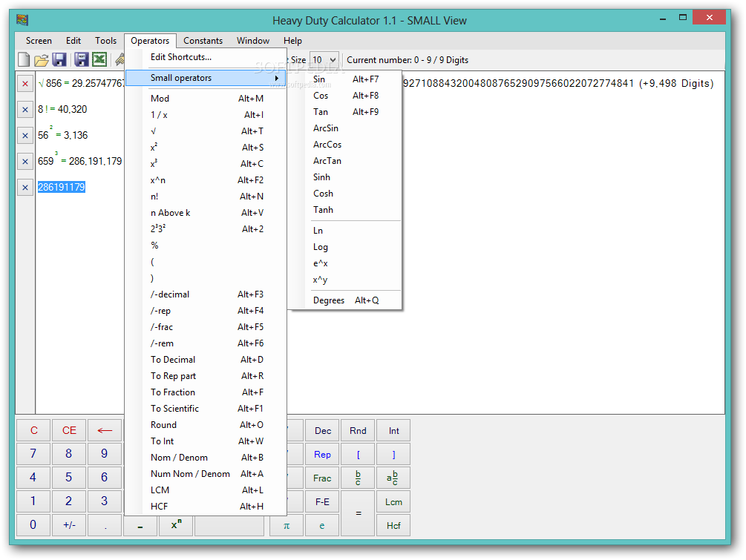Screen dimensions: 746x560
Task: Delete the 286191179 entry row
Action: coord(25,188)
